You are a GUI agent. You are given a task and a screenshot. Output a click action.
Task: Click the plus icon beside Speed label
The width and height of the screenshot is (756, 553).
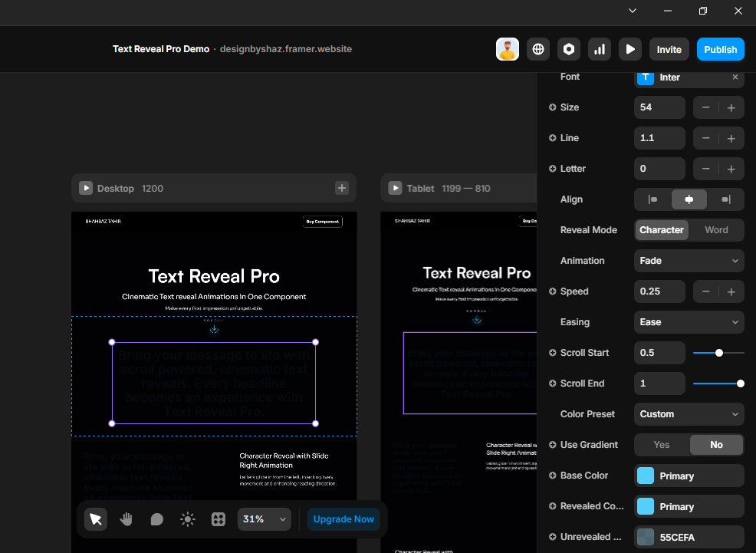click(553, 291)
